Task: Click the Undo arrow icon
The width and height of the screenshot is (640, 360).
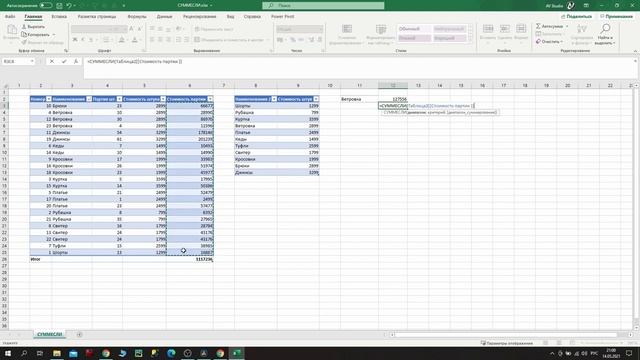Action: [69, 5]
